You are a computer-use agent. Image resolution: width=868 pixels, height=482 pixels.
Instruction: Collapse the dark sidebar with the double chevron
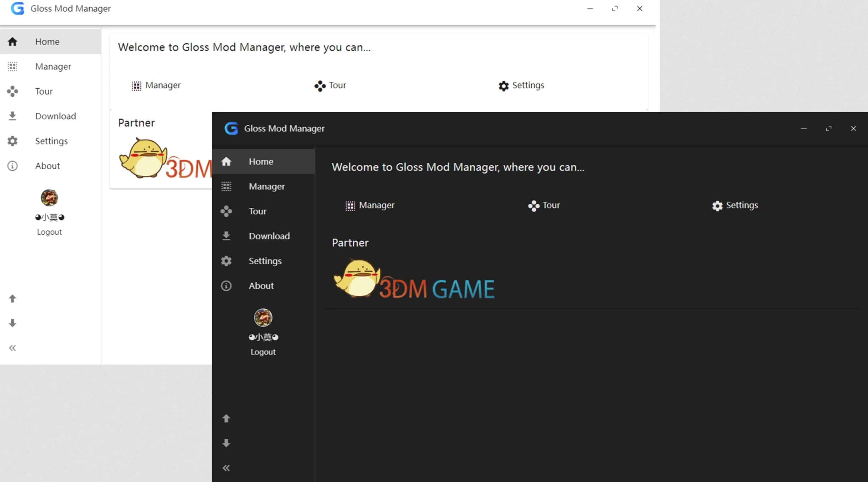click(226, 468)
